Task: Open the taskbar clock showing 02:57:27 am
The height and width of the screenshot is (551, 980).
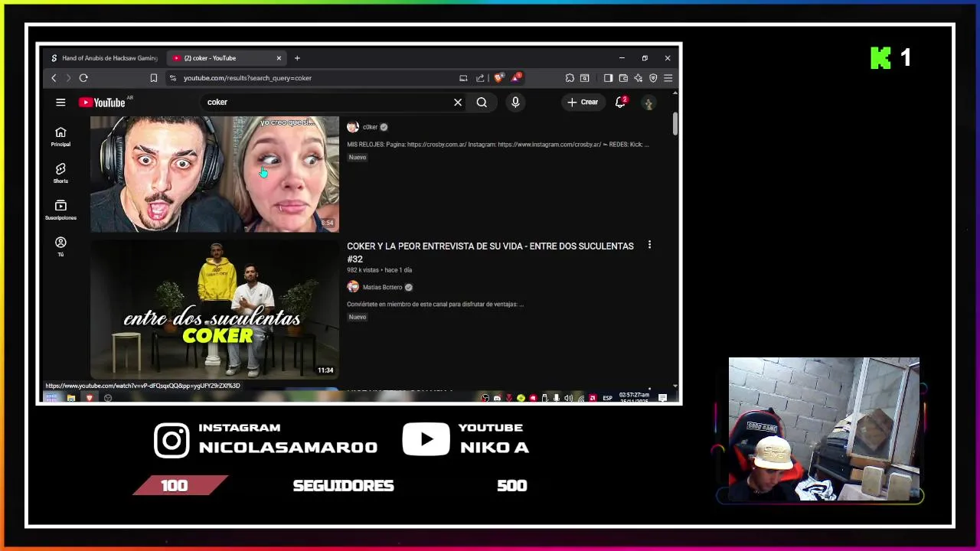Action: (635, 398)
